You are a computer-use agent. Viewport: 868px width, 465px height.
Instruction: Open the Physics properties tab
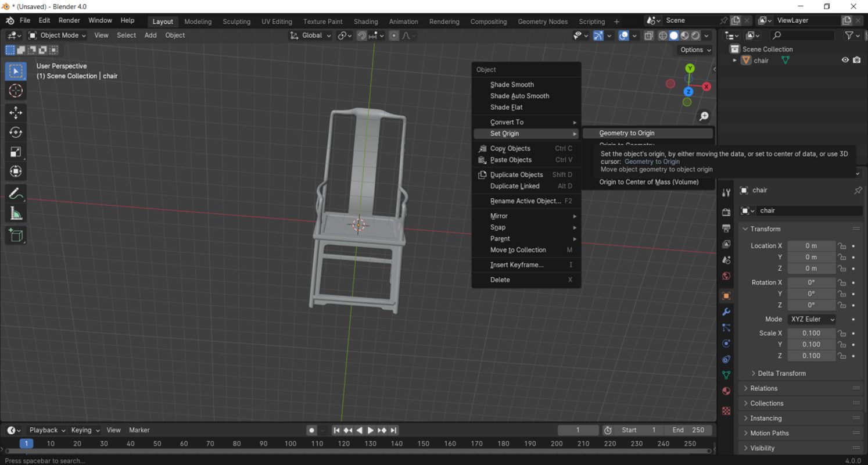point(726,344)
